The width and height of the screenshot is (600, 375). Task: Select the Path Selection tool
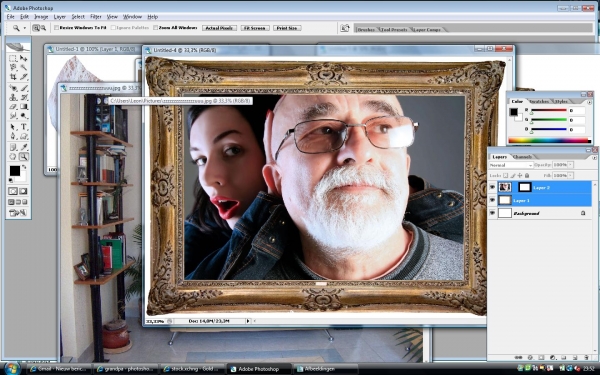point(13,127)
